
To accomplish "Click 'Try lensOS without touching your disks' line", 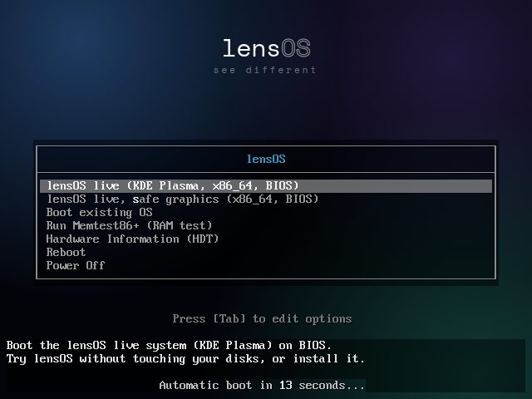I will point(185,358).
